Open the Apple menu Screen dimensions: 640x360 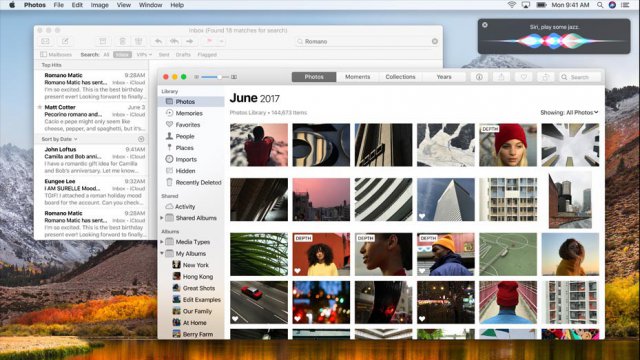(x=12, y=5)
